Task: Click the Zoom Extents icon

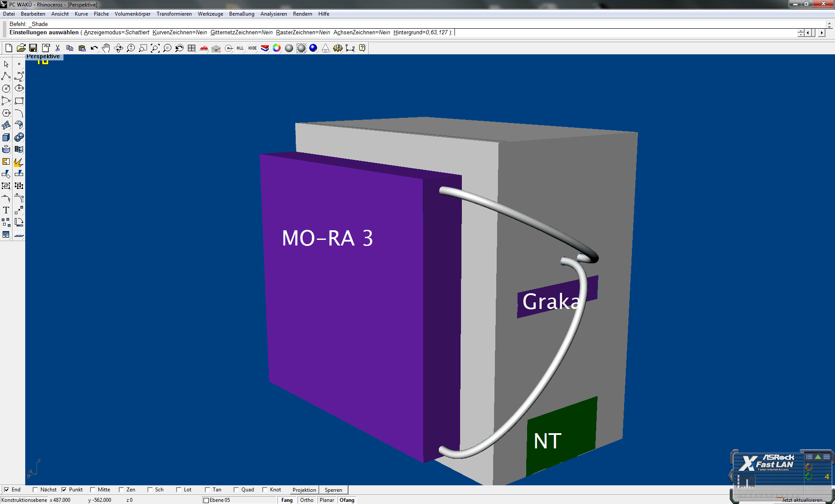Action: (x=155, y=48)
